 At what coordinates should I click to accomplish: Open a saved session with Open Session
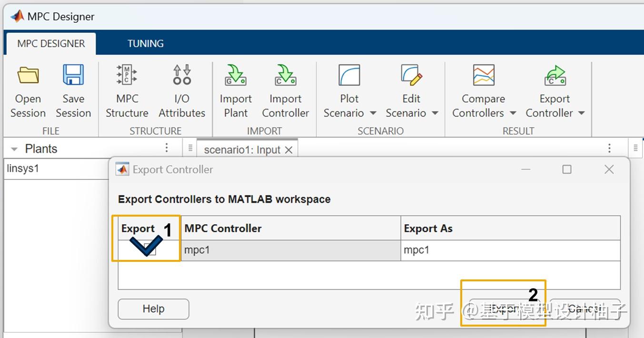pos(27,90)
